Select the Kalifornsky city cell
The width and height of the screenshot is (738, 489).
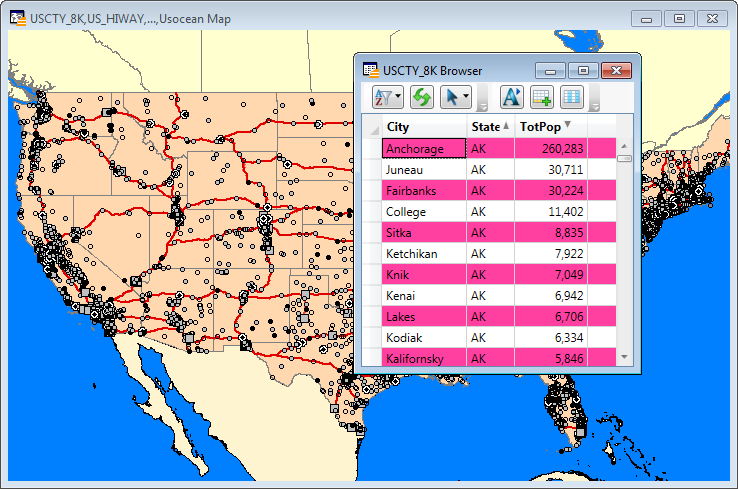point(424,358)
